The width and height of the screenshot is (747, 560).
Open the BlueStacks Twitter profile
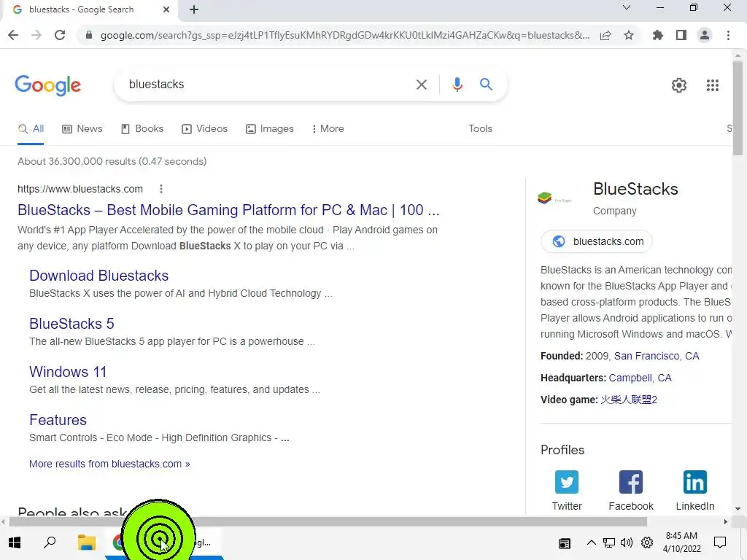566,491
